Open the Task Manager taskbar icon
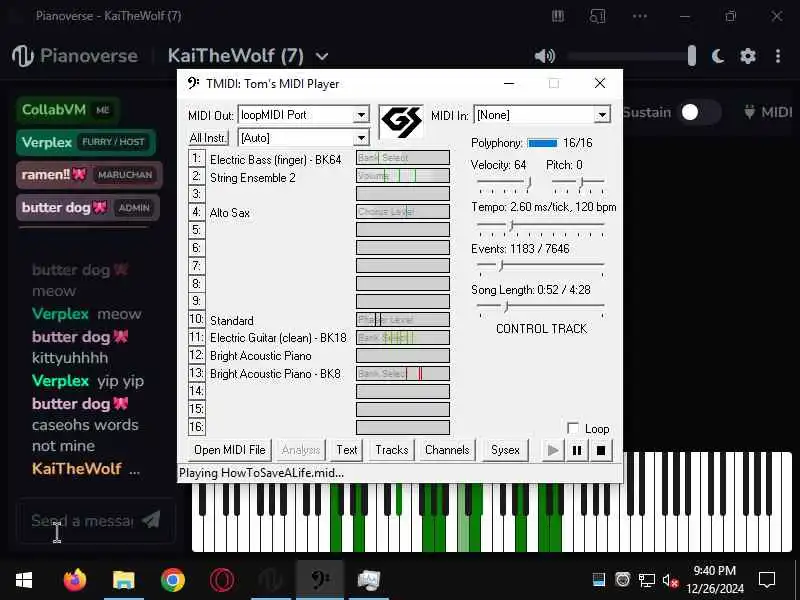Screen dimensions: 800x600 coord(369,580)
